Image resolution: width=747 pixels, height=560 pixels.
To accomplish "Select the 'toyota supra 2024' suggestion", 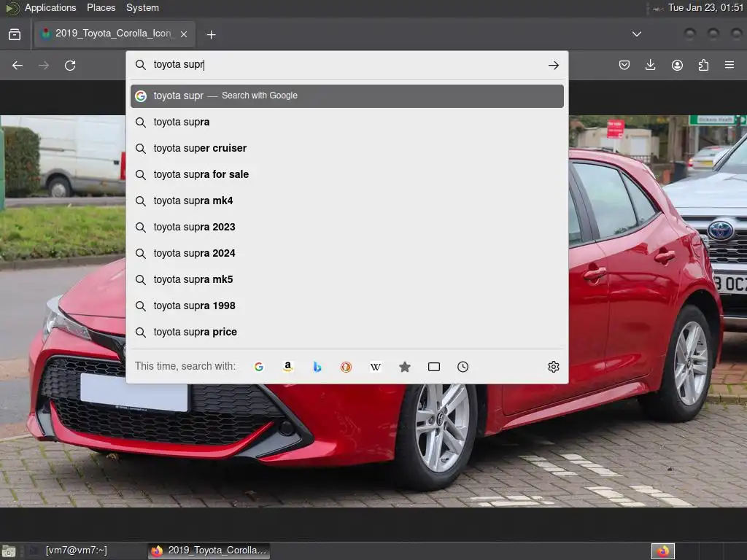I will 347,253.
